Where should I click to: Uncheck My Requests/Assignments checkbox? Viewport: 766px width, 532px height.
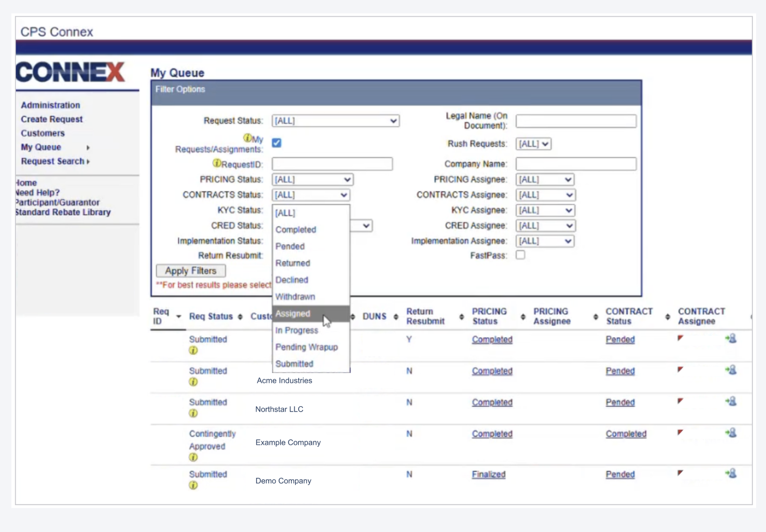(277, 143)
